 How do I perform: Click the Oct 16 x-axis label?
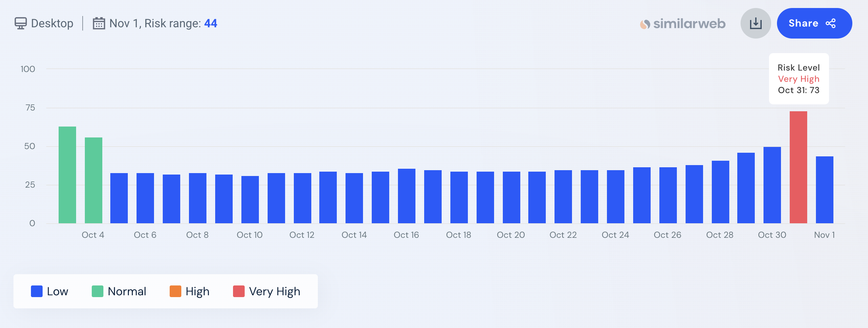coord(406,235)
